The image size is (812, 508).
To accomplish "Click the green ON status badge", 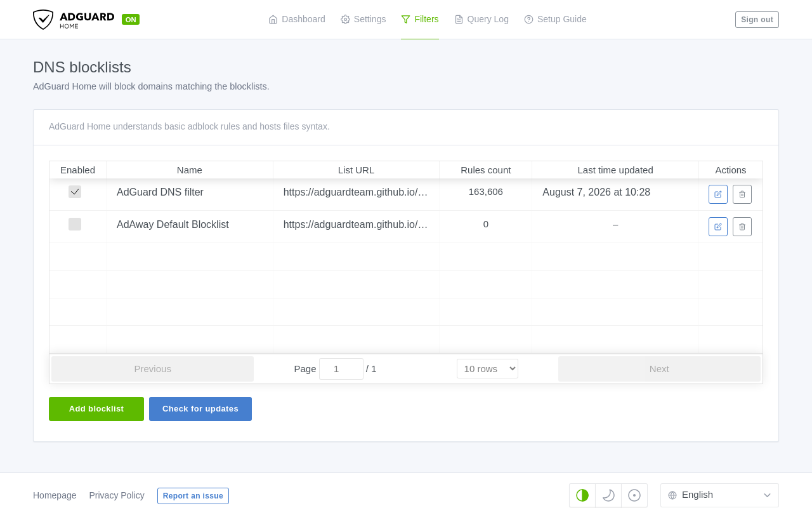I will click(131, 20).
